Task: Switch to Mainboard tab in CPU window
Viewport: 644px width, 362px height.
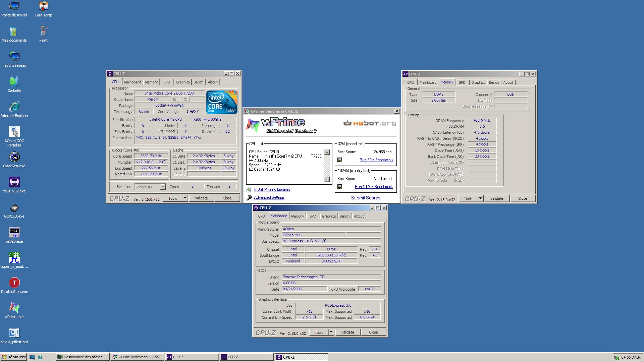Action: (132, 82)
